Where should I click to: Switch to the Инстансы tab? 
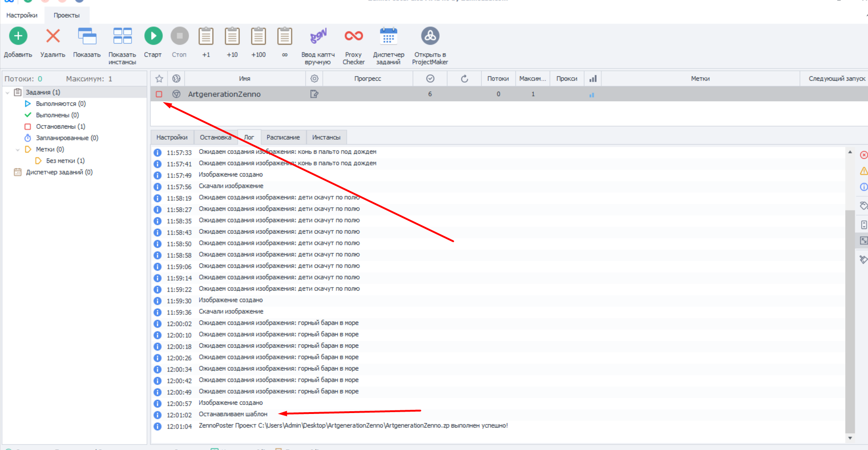click(326, 137)
